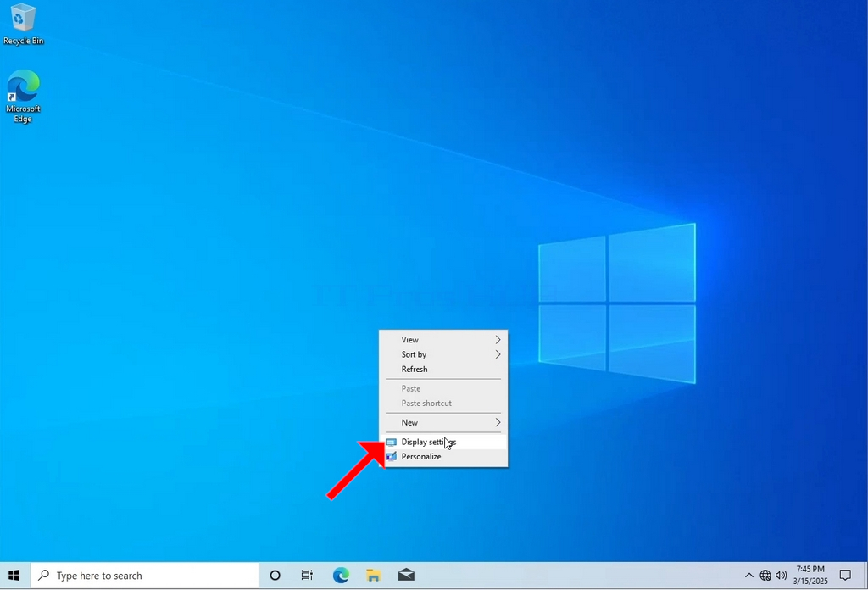Open the Mail app in the taskbar
This screenshot has width=868, height=590.
coord(406,576)
